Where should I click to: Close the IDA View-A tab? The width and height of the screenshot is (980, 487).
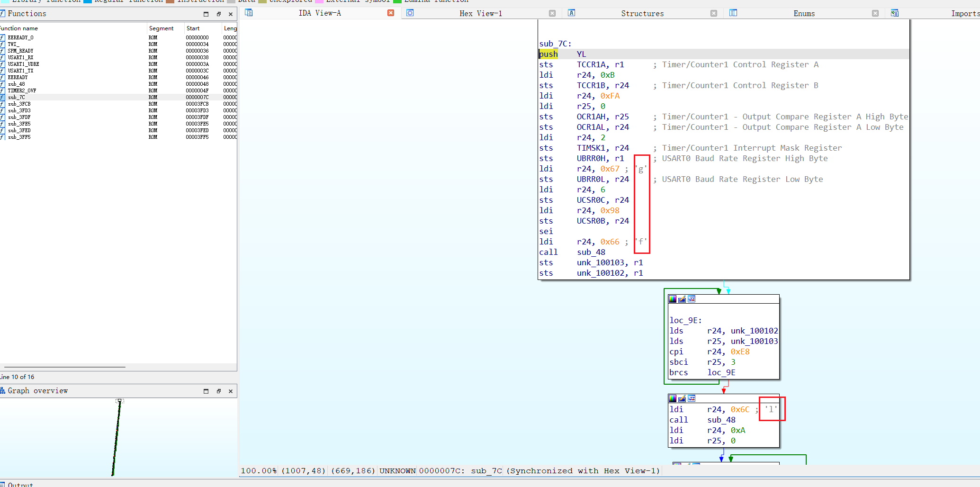click(x=391, y=13)
